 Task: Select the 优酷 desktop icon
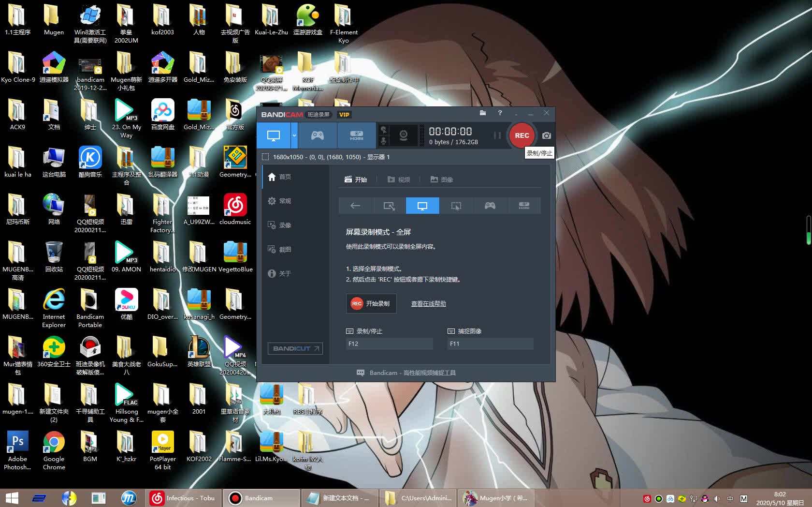[x=126, y=304]
